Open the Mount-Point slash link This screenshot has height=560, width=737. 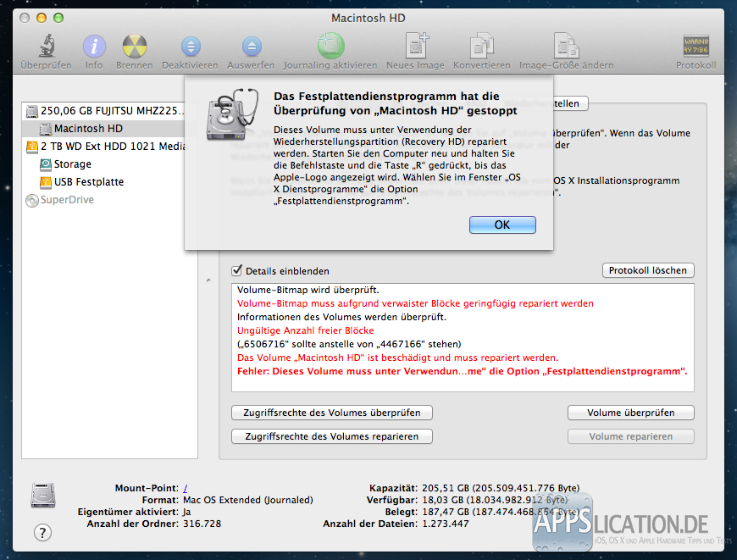pos(185,488)
